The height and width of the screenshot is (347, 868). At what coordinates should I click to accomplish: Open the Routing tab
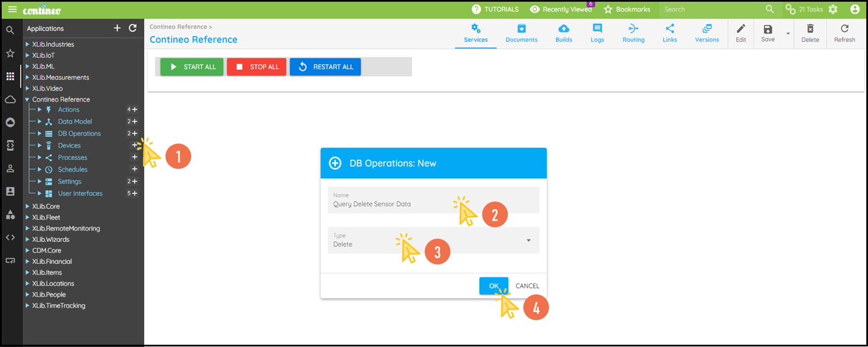[x=633, y=33]
